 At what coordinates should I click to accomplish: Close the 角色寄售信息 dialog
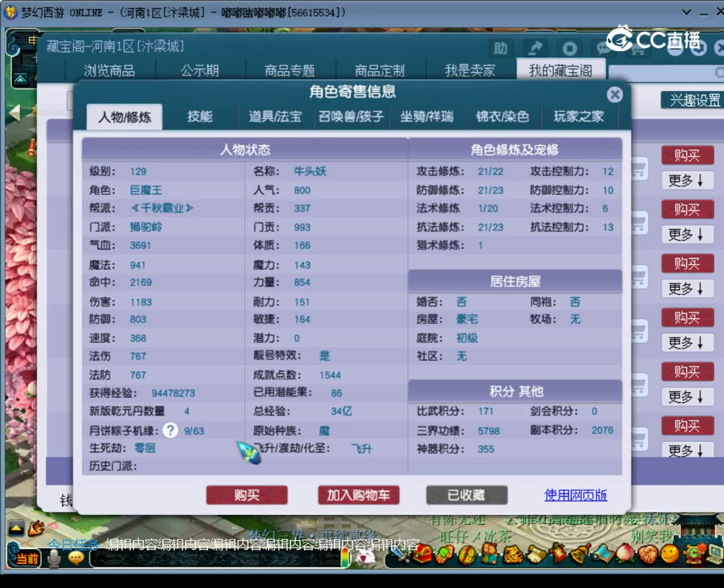pos(615,94)
